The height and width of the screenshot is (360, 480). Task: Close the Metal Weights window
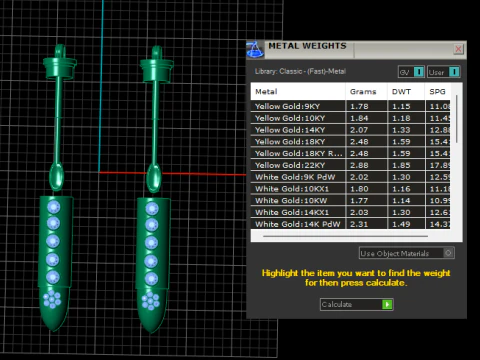458,49
